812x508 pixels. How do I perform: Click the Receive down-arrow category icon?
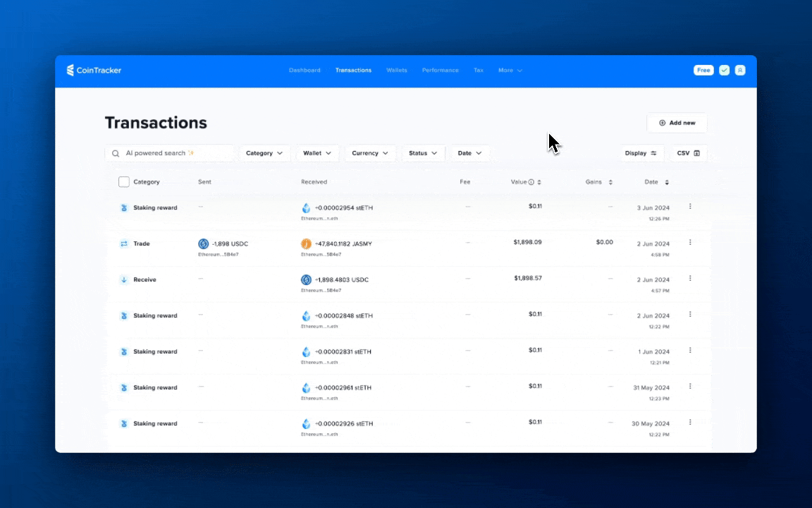click(x=124, y=279)
